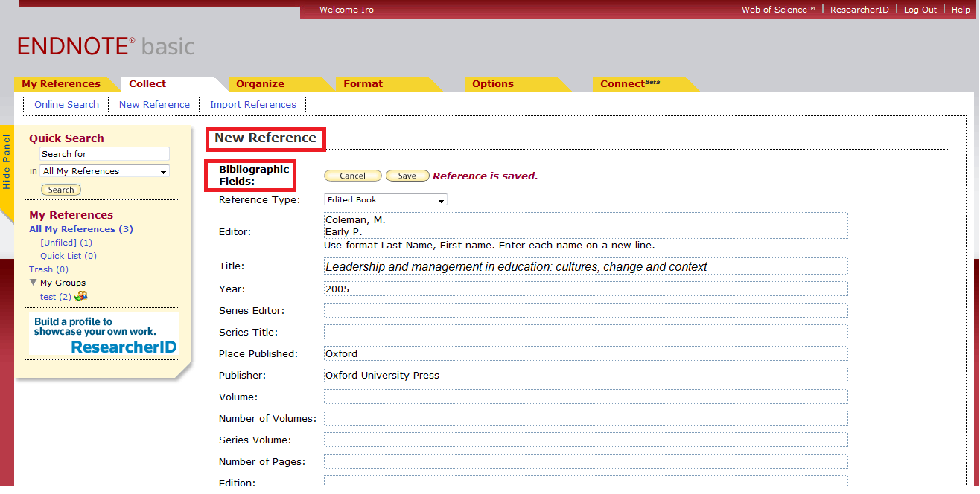Click the Series Editor field
Screen dimensions: 980x494
[x=585, y=310]
